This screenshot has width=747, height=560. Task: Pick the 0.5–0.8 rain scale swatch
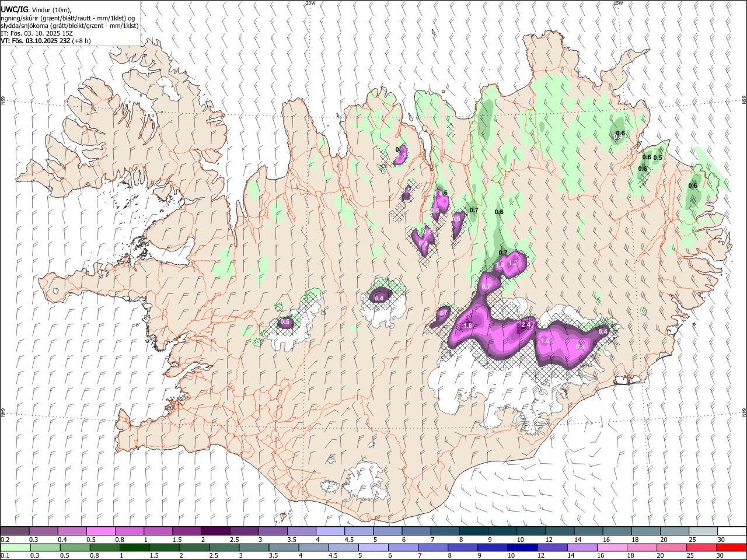[x=75, y=548]
